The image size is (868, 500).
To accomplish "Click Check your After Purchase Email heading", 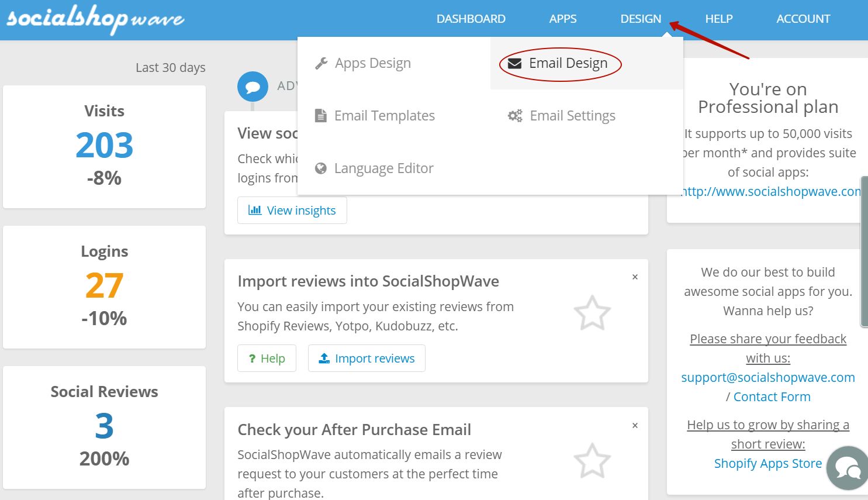I will [354, 430].
